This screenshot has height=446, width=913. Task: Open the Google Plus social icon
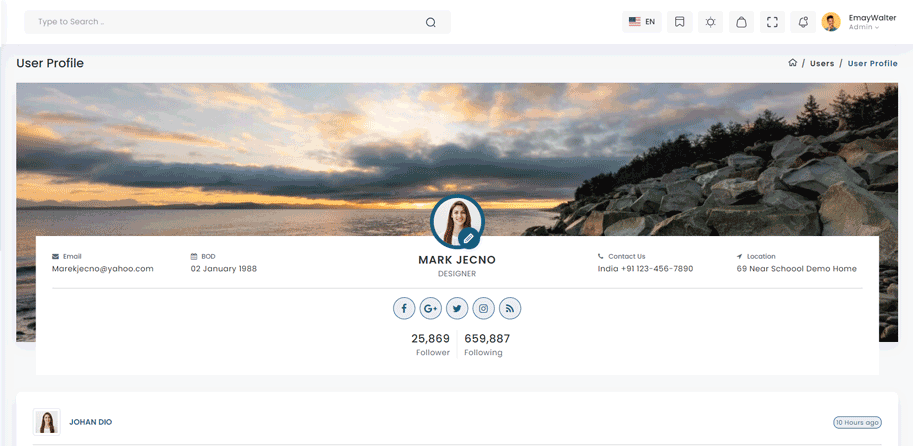coord(431,309)
